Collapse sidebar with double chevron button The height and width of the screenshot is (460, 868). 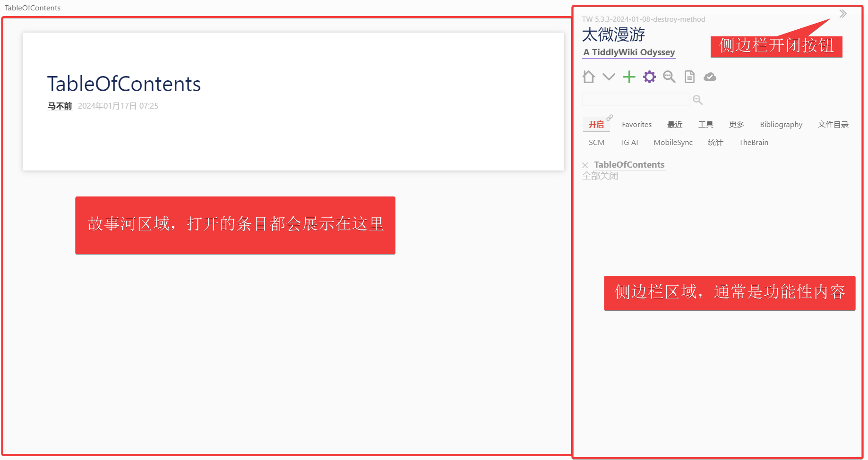[843, 14]
